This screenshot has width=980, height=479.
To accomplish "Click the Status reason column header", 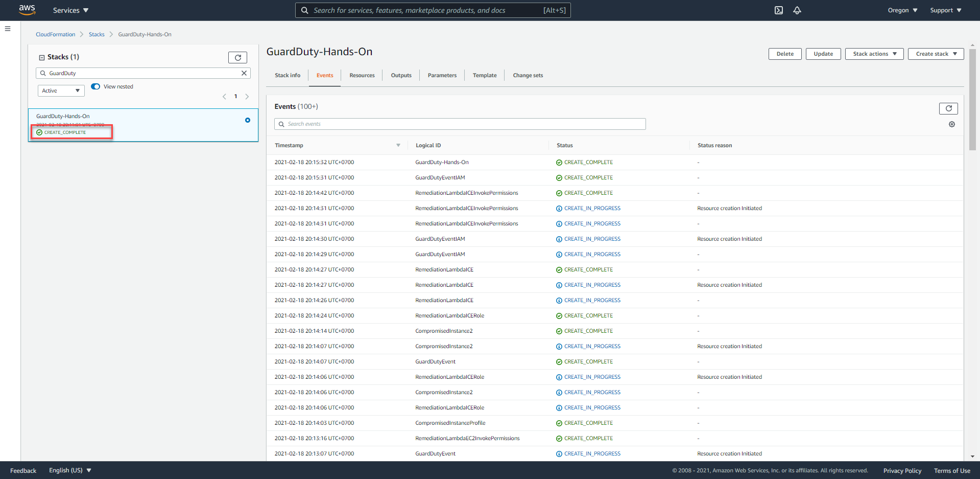I will click(714, 145).
